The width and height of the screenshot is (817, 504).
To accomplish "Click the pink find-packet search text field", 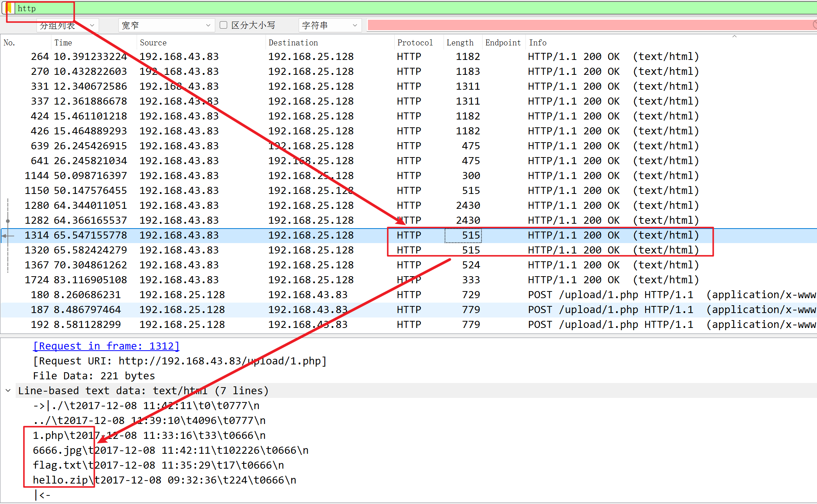I will (588, 25).
